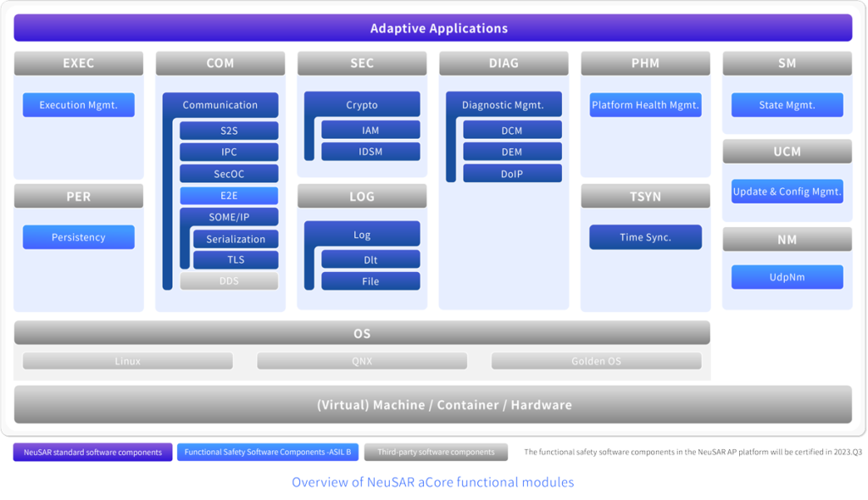Screen dimensions: 868x500
Task: Open the Diagnostic Mgmt. block
Action: pos(504,104)
